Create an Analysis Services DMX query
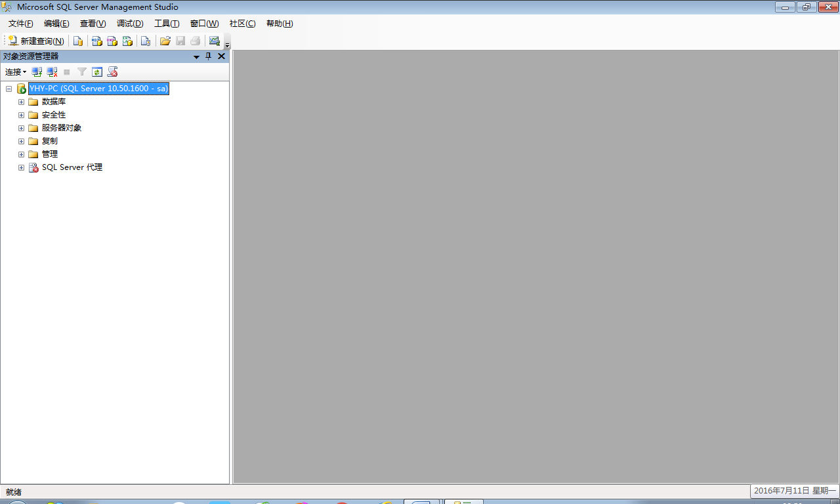The image size is (840, 504). pos(112,41)
